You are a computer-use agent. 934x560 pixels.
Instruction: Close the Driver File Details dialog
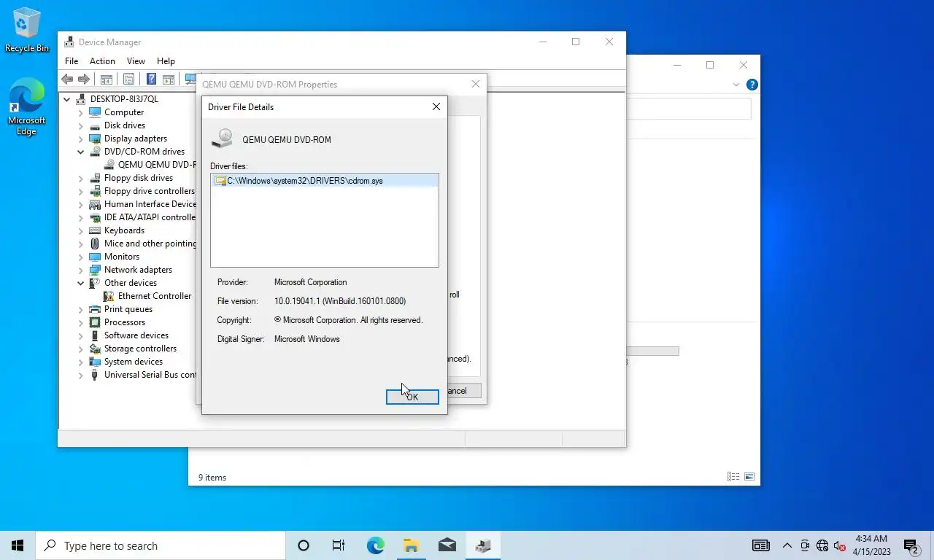coord(436,106)
